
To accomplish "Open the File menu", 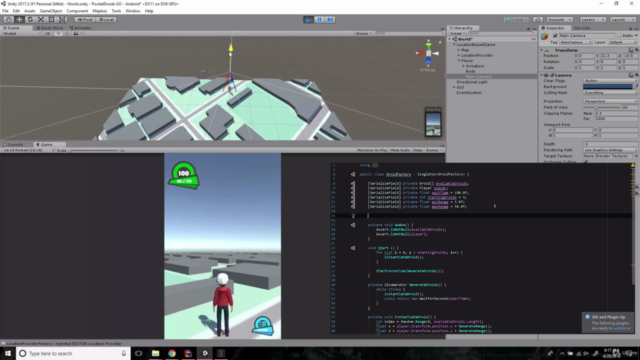I will pyautogui.click(x=5, y=11).
